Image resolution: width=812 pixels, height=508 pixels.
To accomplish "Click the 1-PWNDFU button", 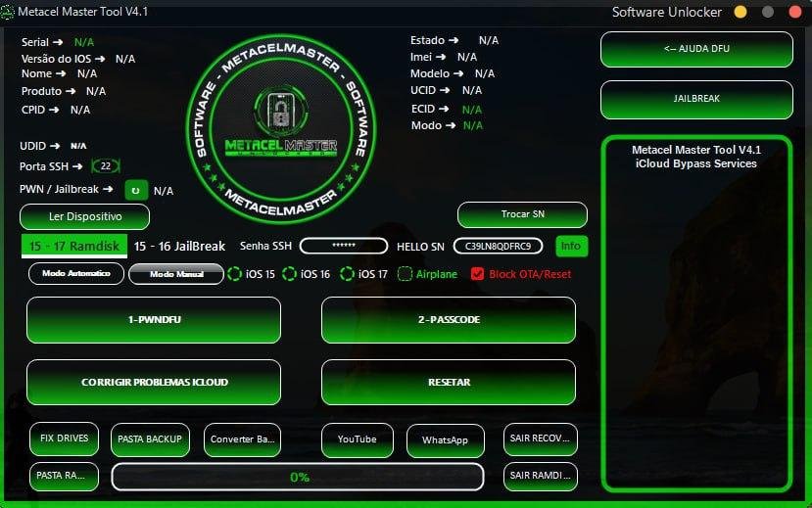I will pos(154,320).
